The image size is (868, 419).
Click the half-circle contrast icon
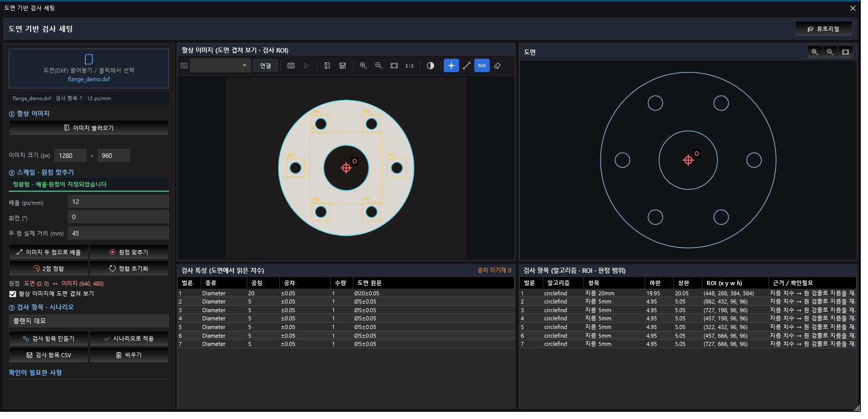(430, 66)
